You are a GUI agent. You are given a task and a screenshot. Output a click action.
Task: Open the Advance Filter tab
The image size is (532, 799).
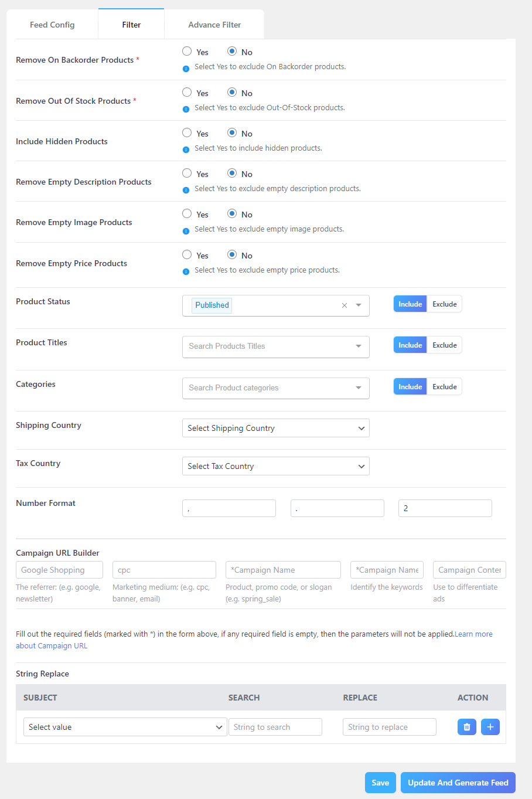click(x=214, y=25)
